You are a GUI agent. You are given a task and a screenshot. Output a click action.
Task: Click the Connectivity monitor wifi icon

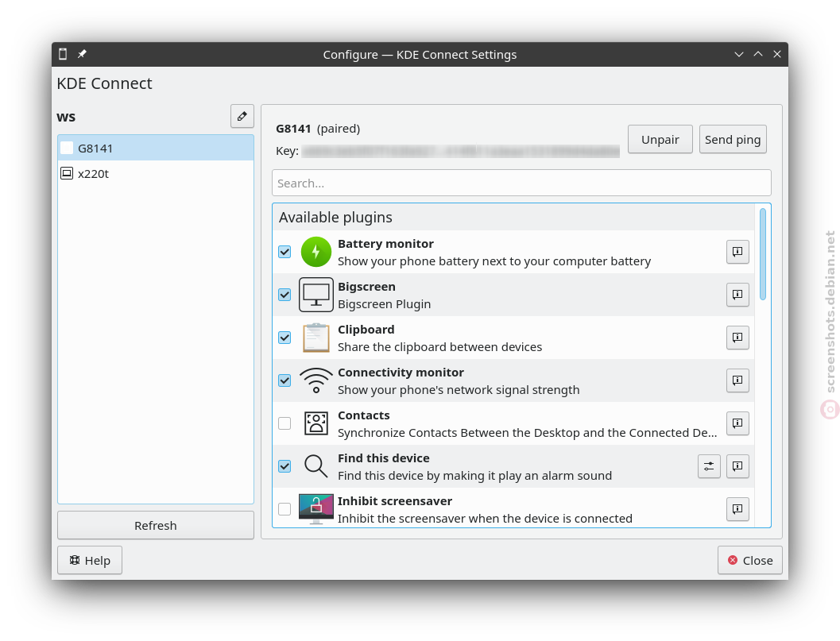click(x=316, y=380)
